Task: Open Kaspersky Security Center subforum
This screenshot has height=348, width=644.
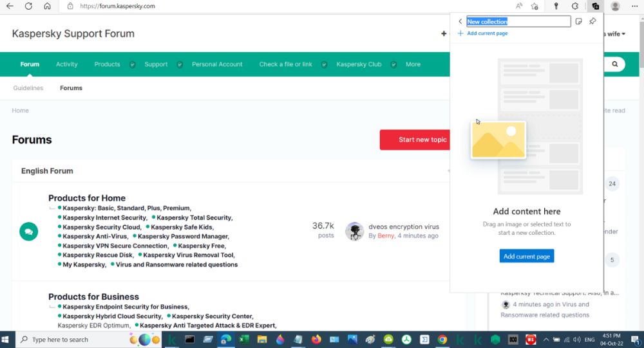Action: pos(213,316)
